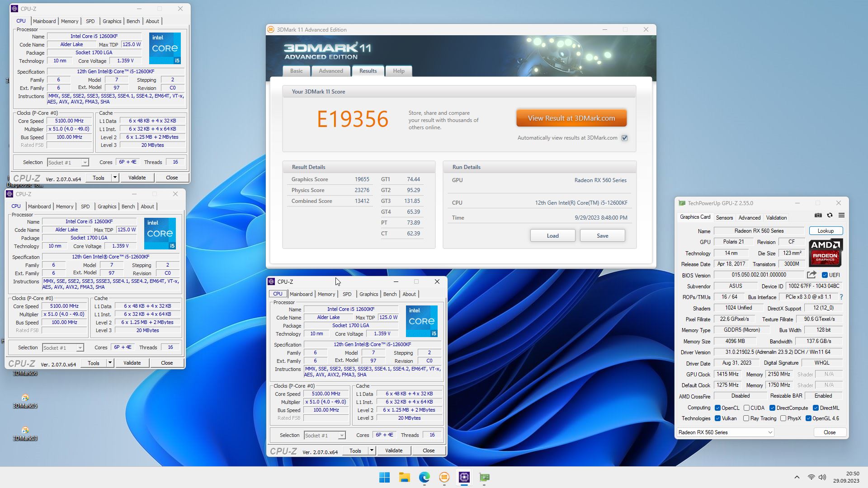Click the volume tray icon
The image size is (868, 488).
(x=822, y=477)
